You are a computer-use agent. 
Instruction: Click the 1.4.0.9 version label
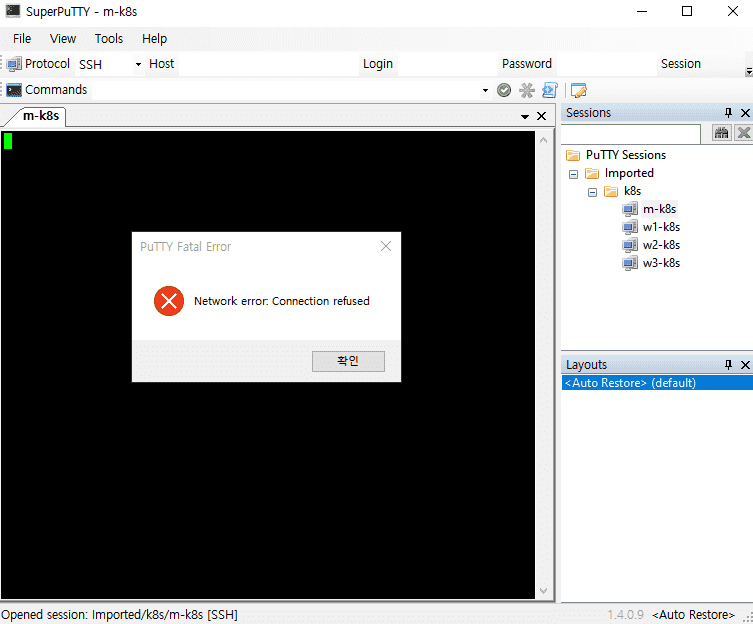click(625, 615)
